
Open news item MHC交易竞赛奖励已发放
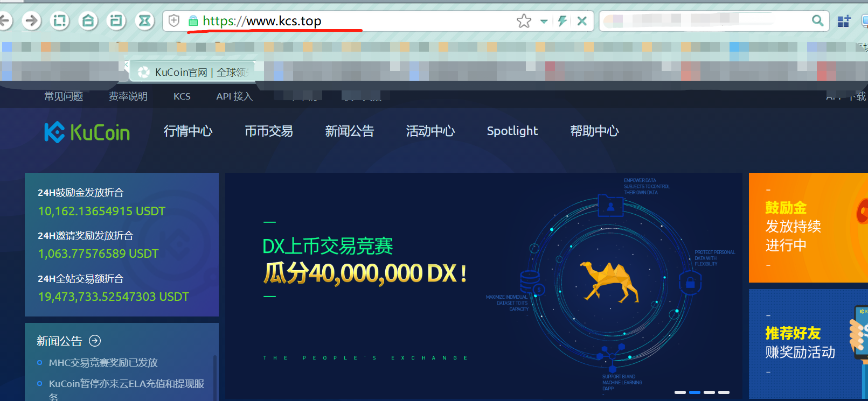point(103,363)
